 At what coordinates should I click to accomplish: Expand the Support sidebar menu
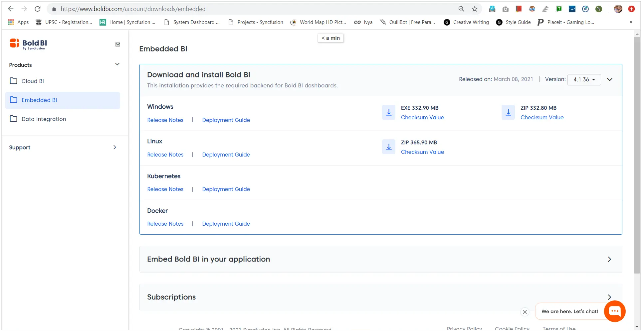click(x=114, y=147)
